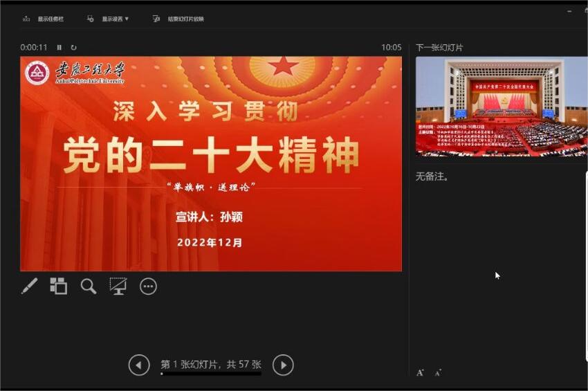Screen dimensions: 588x391
Task: Open more slide show options (ellipsis)
Action: point(148,286)
